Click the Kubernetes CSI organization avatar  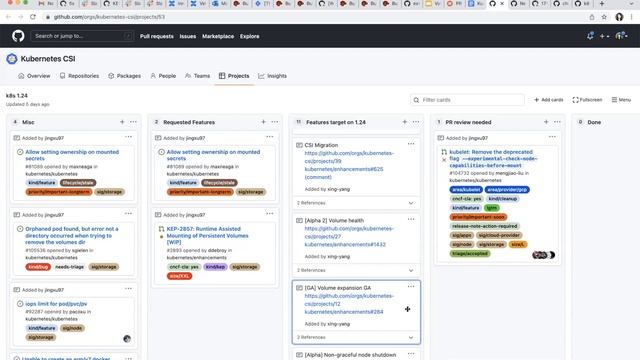click(12, 59)
